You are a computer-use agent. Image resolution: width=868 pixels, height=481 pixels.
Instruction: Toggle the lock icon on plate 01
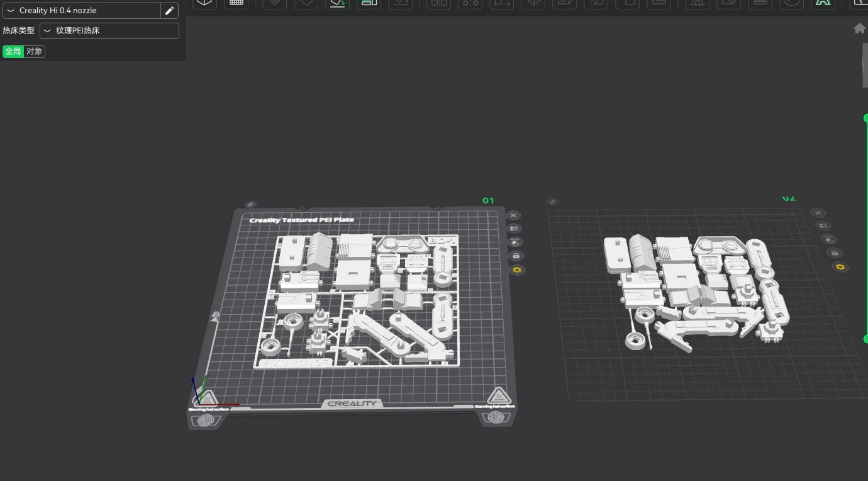[x=516, y=256]
